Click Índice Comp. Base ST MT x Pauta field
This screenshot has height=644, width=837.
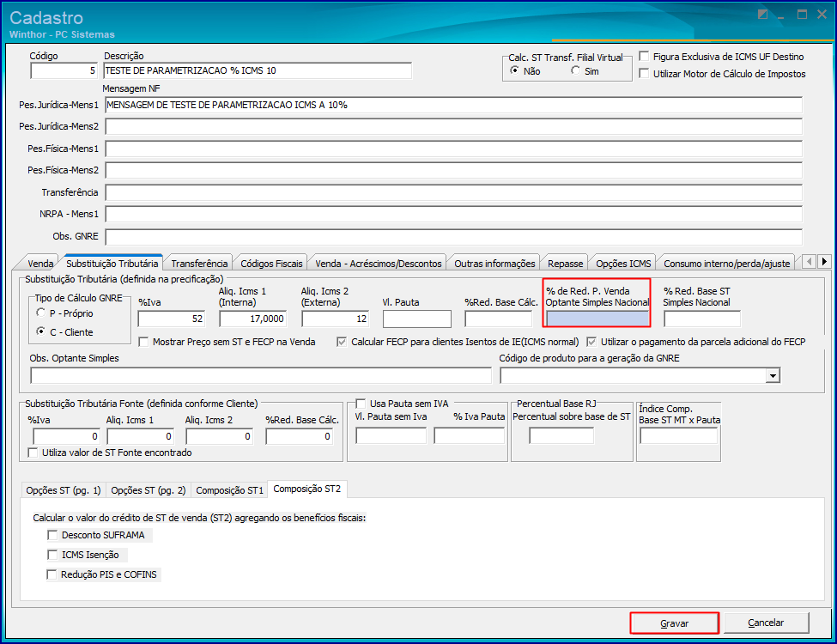[x=679, y=436]
